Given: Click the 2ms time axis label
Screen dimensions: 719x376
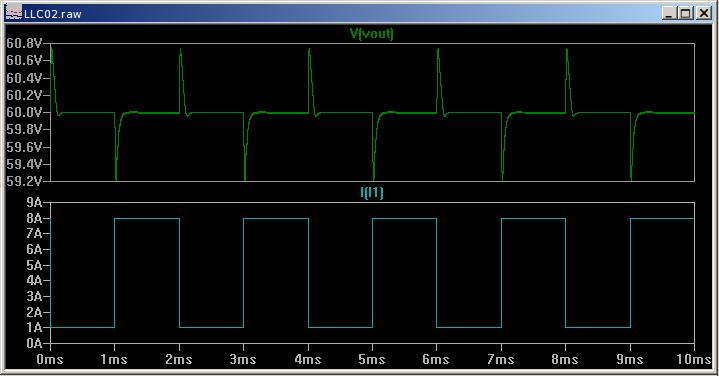Looking at the screenshot, I should pos(179,359).
